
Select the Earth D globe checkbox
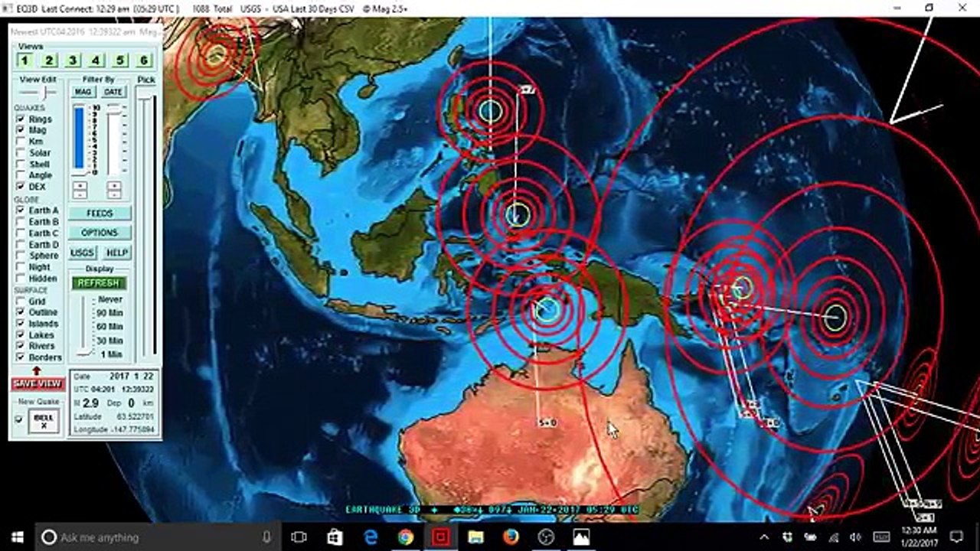tap(20, 244)
